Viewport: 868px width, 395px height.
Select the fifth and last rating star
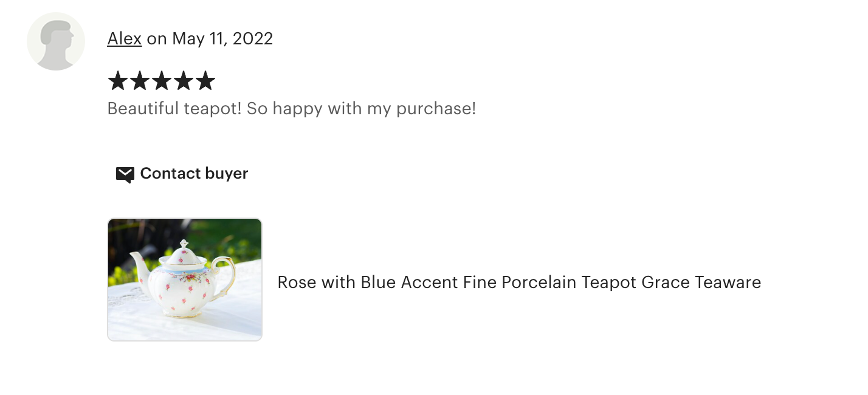tap(205, 81)
